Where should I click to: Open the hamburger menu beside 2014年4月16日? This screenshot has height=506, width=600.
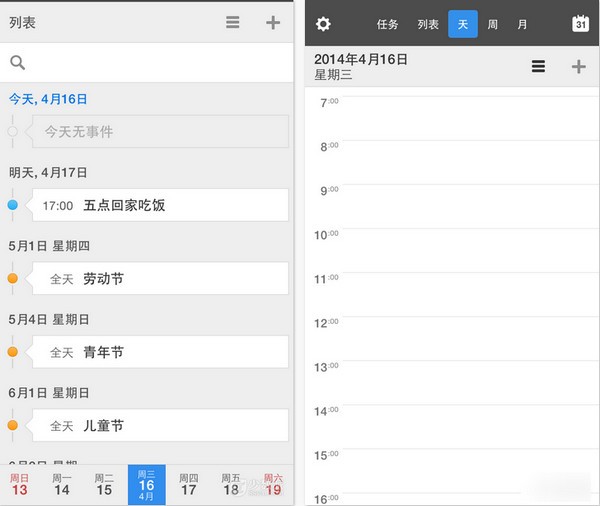coord(538,66)
